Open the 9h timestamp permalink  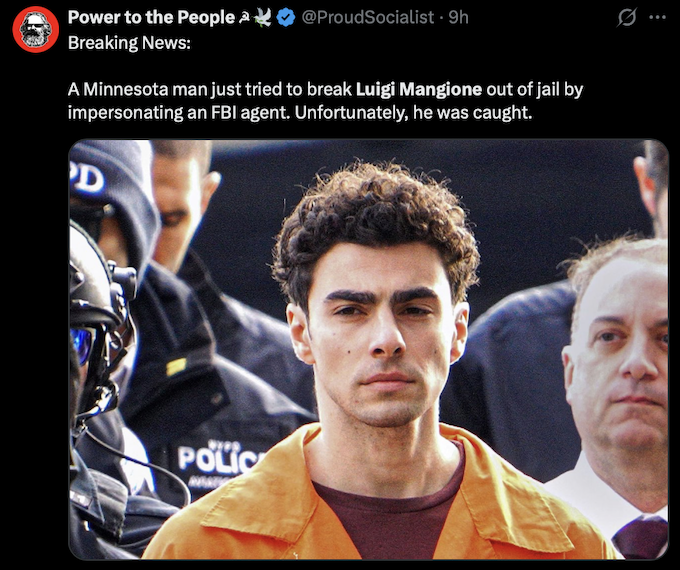click(x=458, y=17)
